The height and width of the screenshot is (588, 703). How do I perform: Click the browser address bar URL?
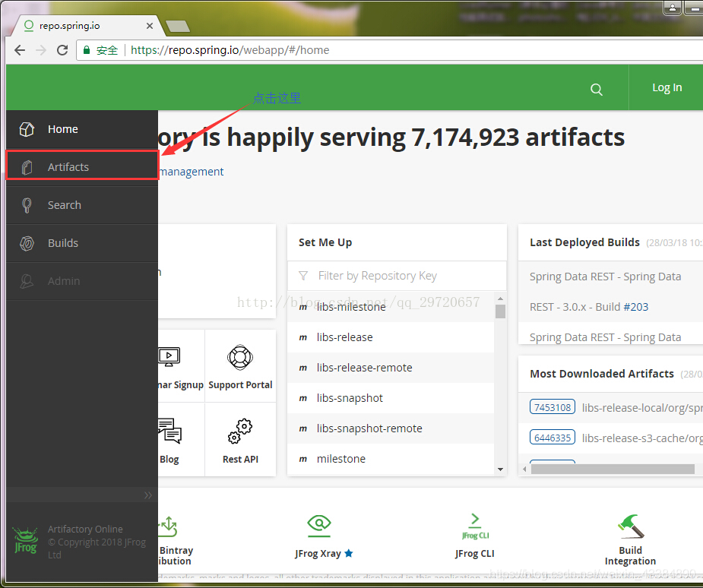coord(230,50)
